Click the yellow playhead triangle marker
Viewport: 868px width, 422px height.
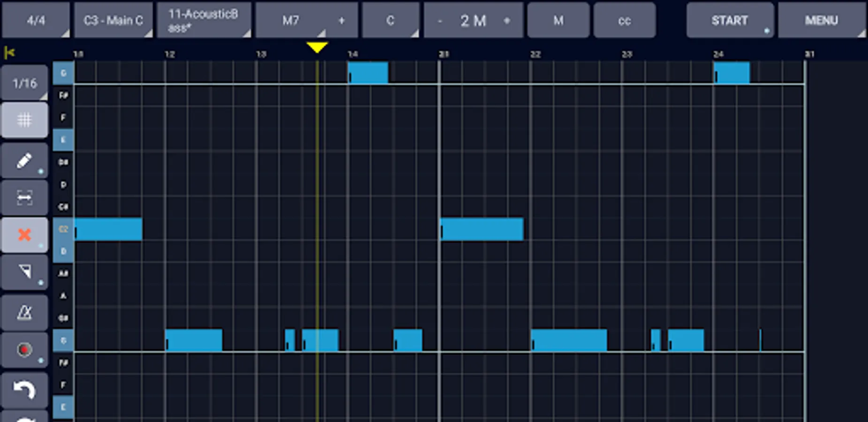[x=317, y=47]
